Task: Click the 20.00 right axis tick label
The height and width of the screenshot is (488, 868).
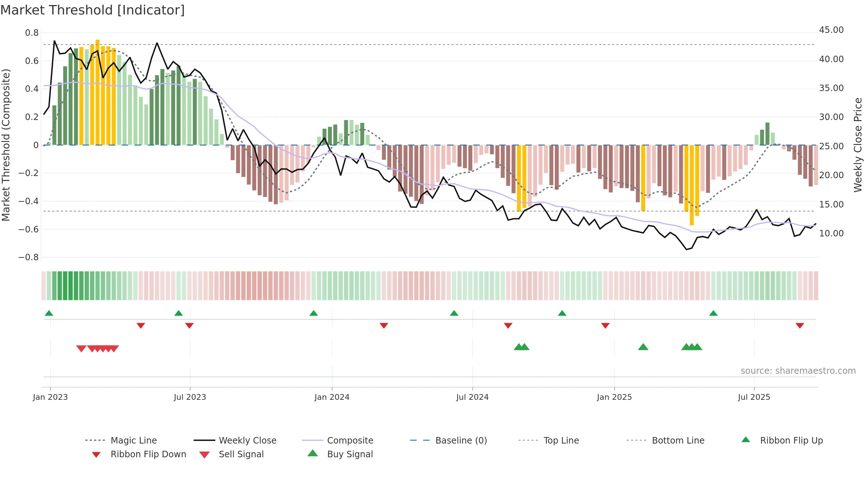Action: click(x=831, y=175)
